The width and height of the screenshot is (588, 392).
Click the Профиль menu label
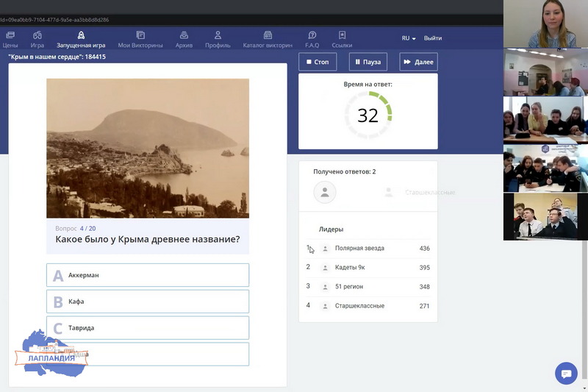[218, 46]
